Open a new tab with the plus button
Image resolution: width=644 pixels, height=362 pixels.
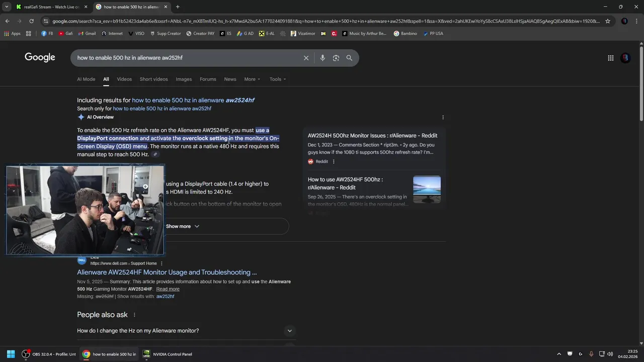(x=178, y=7)
